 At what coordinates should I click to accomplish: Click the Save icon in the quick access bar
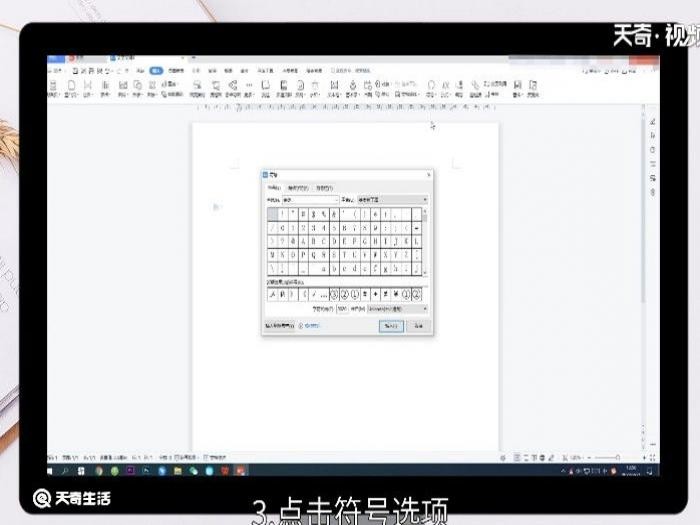[75, 71]
